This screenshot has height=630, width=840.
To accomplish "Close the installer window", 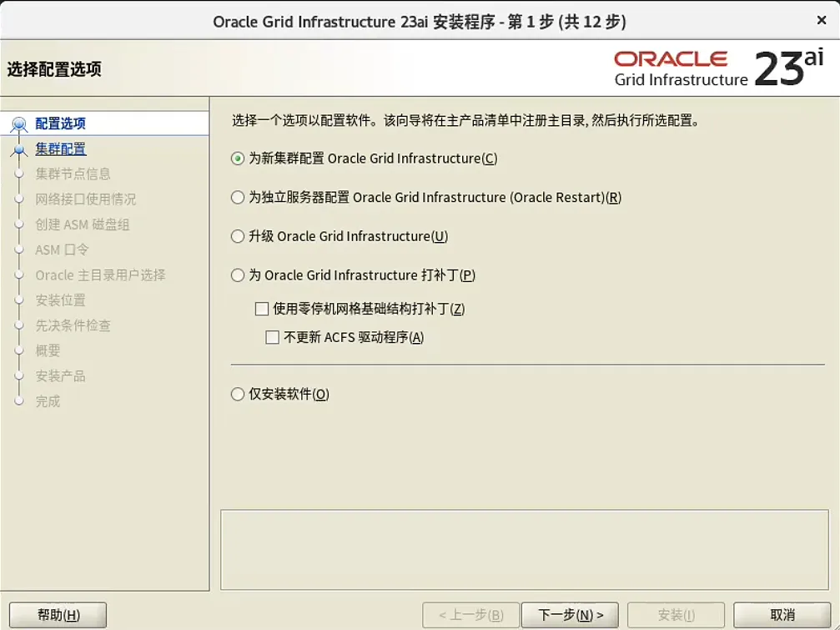I will coord(821,20).
